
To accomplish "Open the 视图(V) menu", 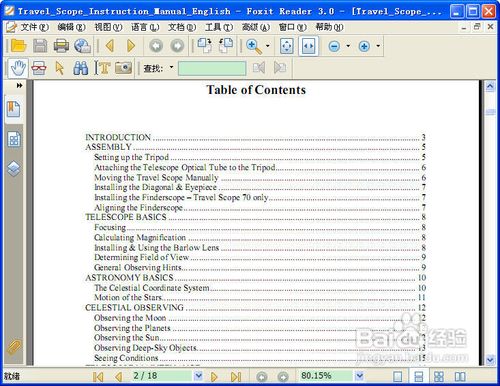I will 108,27.
